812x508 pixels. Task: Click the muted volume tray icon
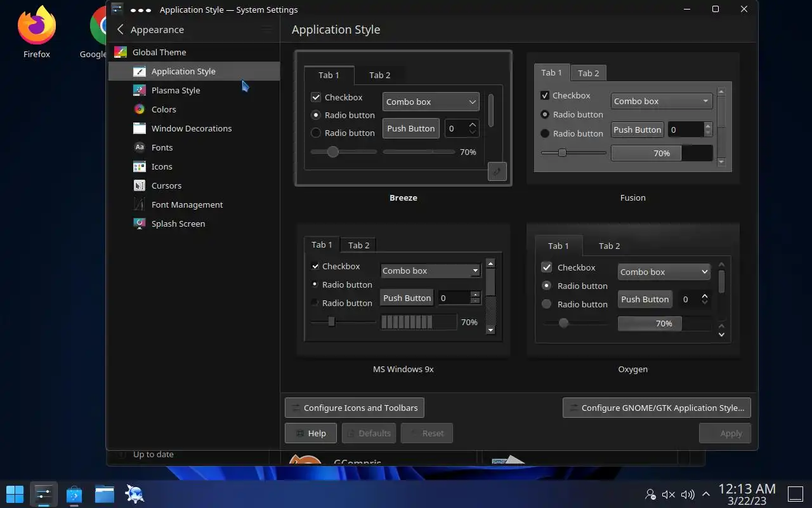pyautogui.click(x=668, y=494)
